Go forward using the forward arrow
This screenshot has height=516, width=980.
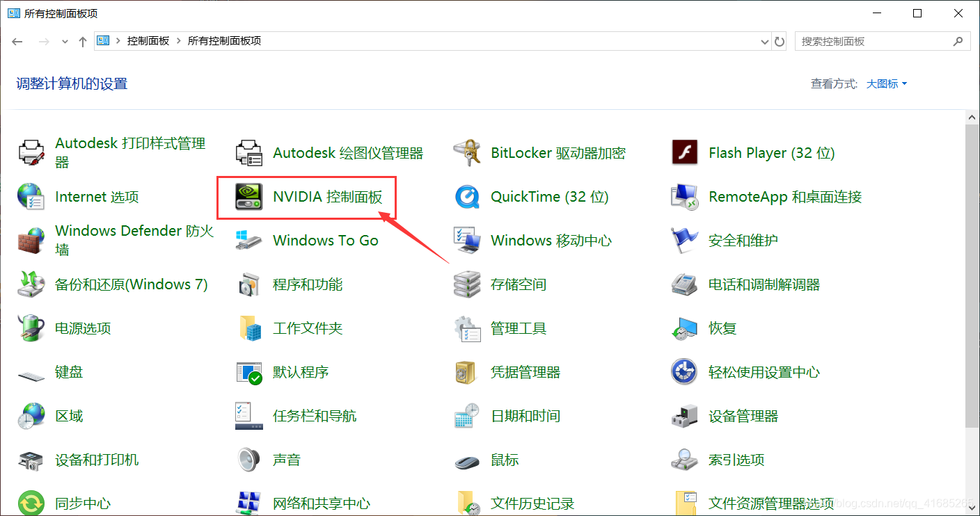(44, 42)
